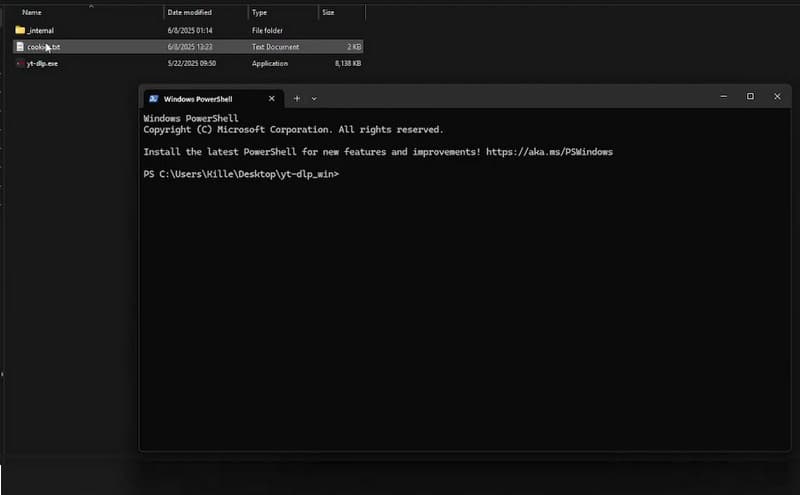This screenshot has height=495, width=800.
Task: Open the terminal profile dropdown chevron
Action: [x=314, y=98]
